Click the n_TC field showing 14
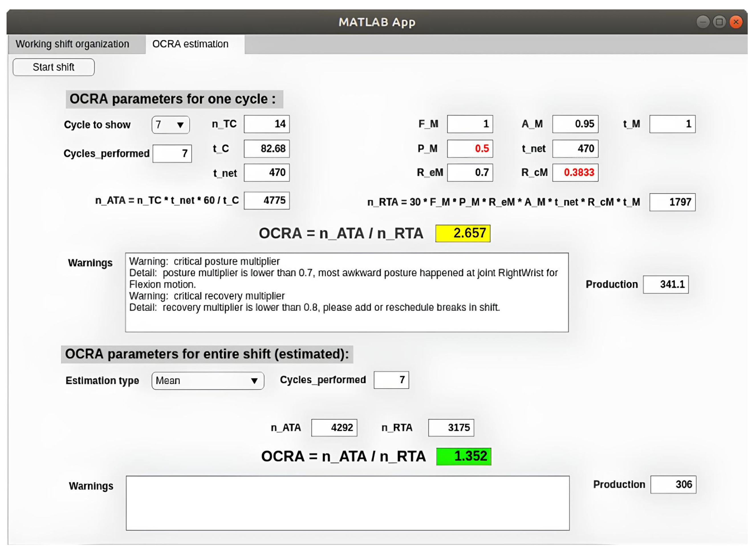756x554 pixels. pos(267,124)
